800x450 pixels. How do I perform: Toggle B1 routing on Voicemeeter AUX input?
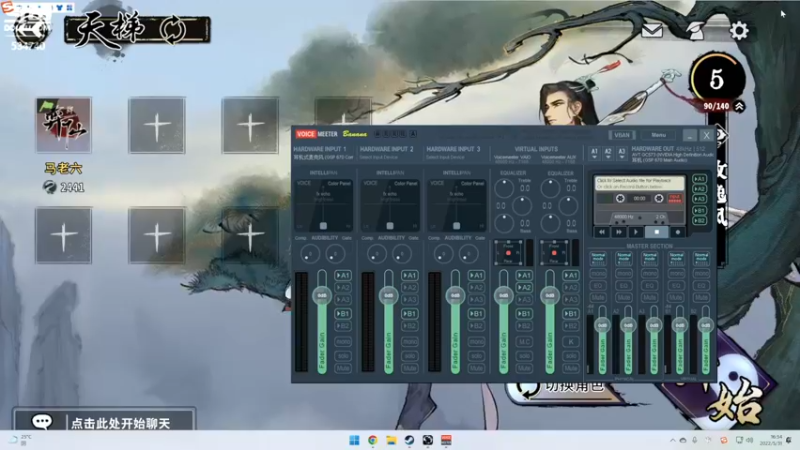(x=570, y=314)
